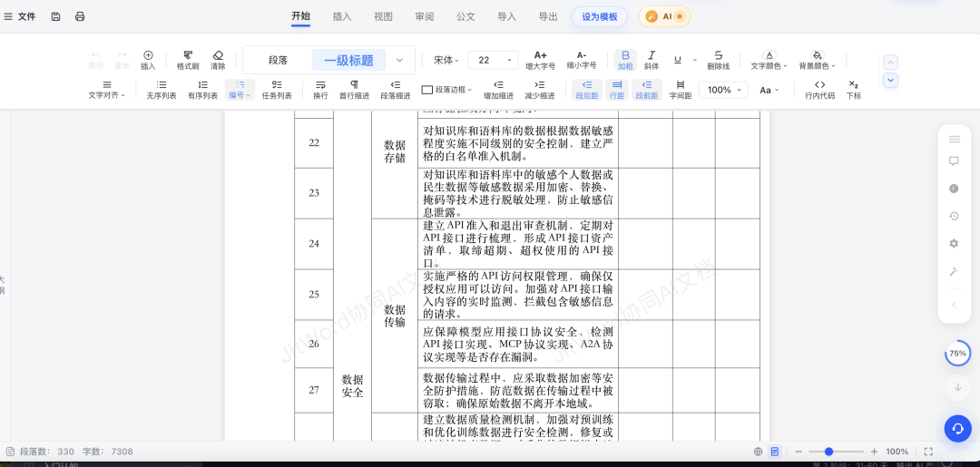Screen dimensions: 980x467
Task: Open the Aa letter case dropdown
Action: [769, 90]
